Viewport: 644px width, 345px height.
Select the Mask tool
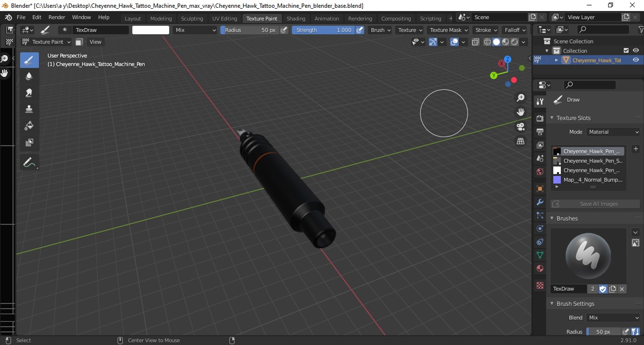click(x=29, y=143)
